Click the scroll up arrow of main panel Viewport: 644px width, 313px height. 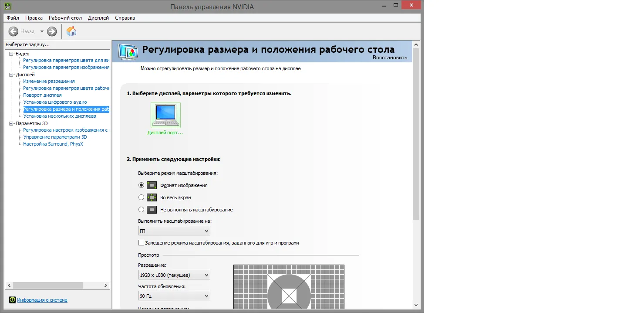pos(416,44)
